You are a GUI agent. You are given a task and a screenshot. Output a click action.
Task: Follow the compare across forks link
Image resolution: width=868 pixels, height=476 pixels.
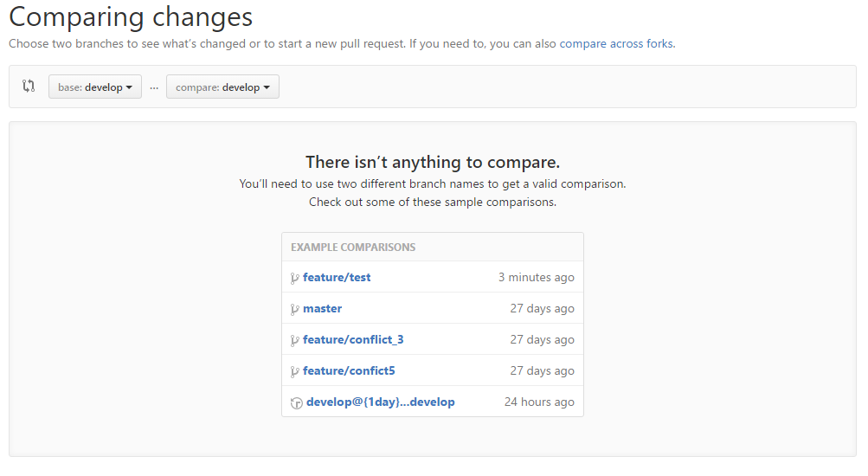pos(615,43)
